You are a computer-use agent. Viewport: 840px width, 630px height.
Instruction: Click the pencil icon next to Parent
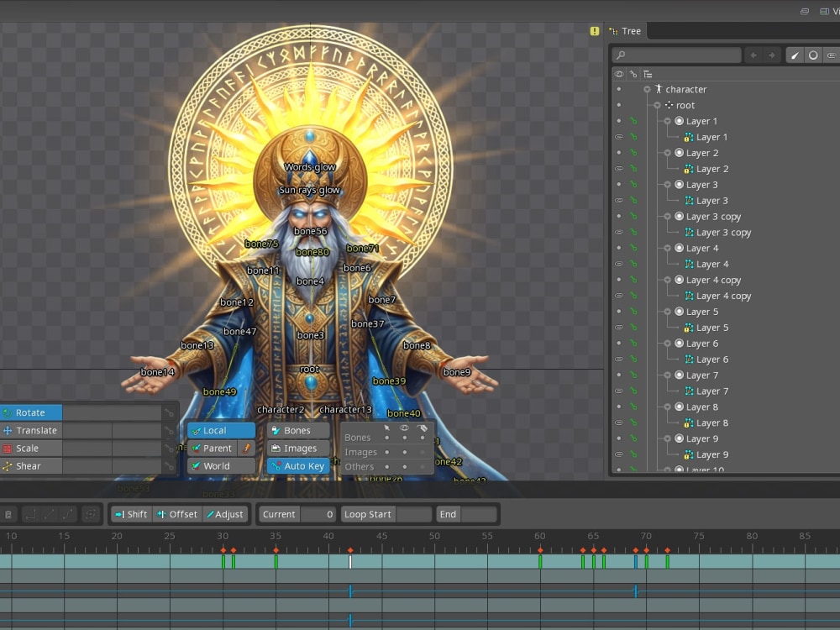[247, 448]
